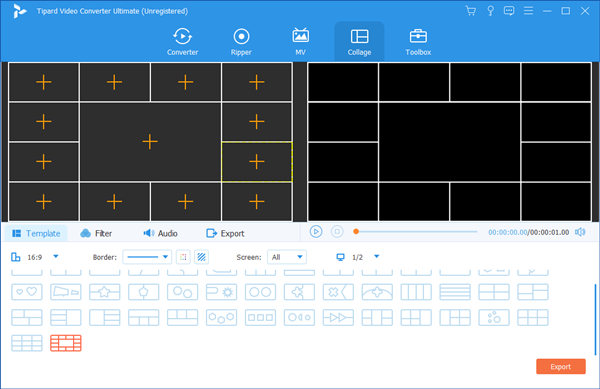Play the collage preview

[x=316, y=232]
